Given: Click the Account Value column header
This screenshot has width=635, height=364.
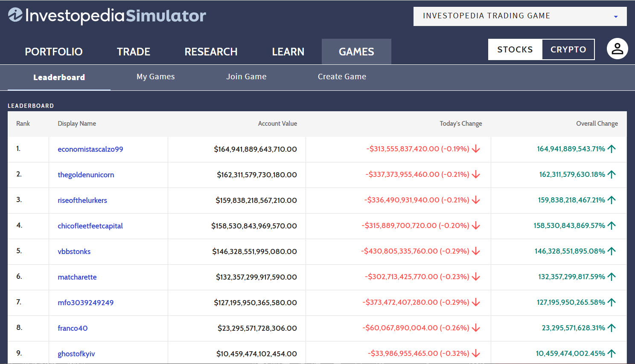Looking at the screenshot, I should click(x=277, y=123).
